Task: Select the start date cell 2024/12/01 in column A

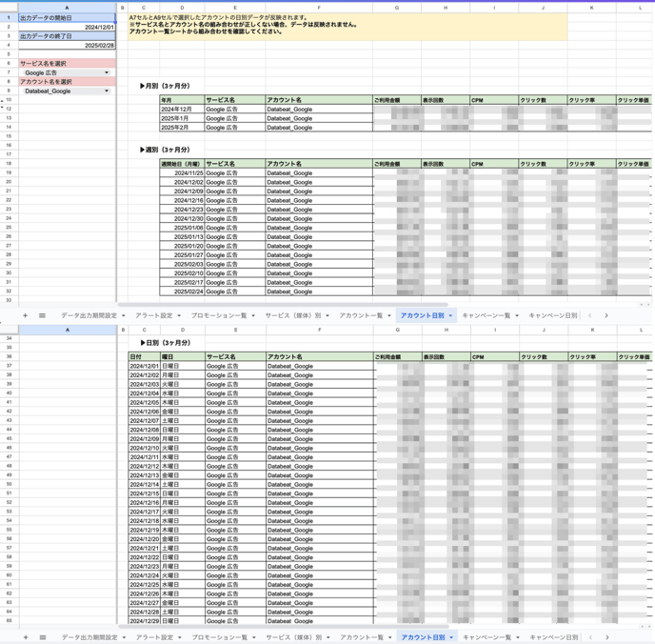Action: 67,28
